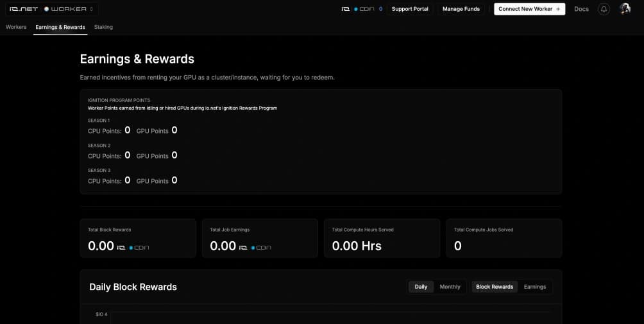644x324 pixels.
Task: Select the Daily chart interval toggle
Action: pyautogui.click(x=421, y=287)
